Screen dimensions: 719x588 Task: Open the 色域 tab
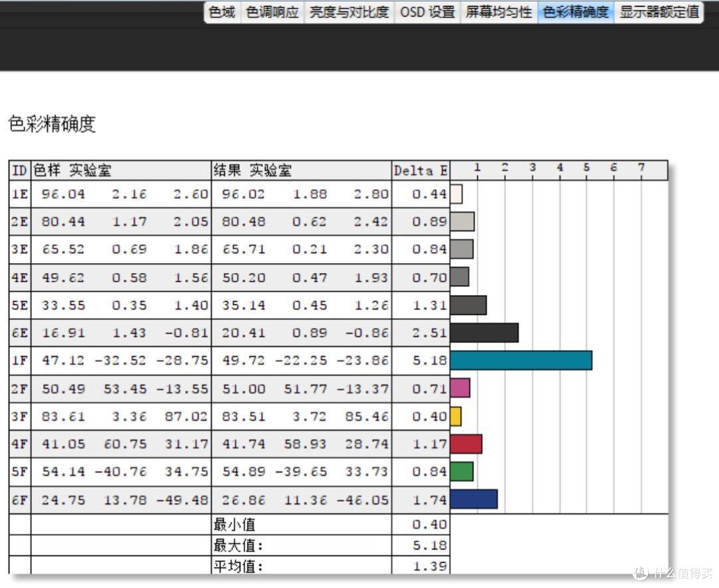tap(222, 12)
